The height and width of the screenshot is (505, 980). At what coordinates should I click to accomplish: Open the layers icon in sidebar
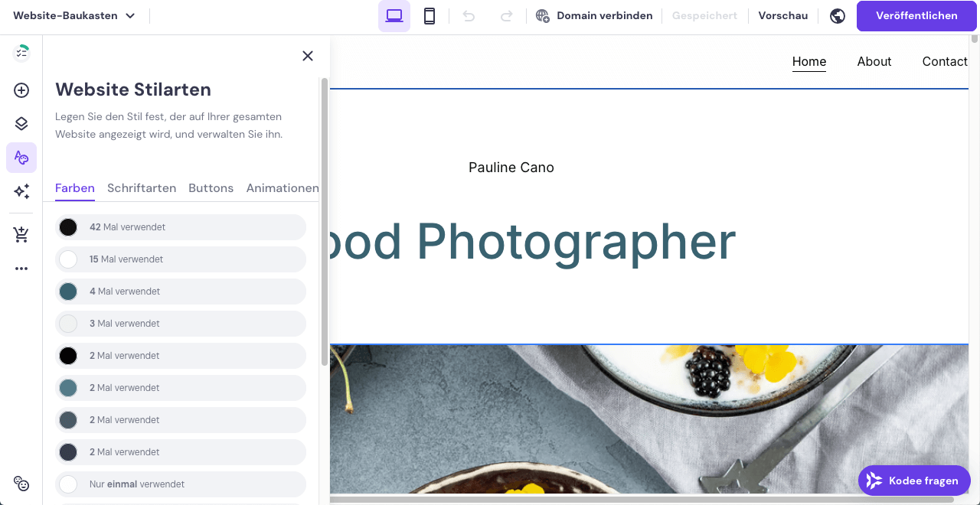pyautogui.click(x=21, y=124)
